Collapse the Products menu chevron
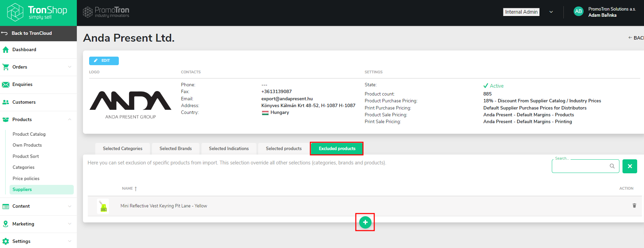The image size is (644, 248). coord(70,119)
